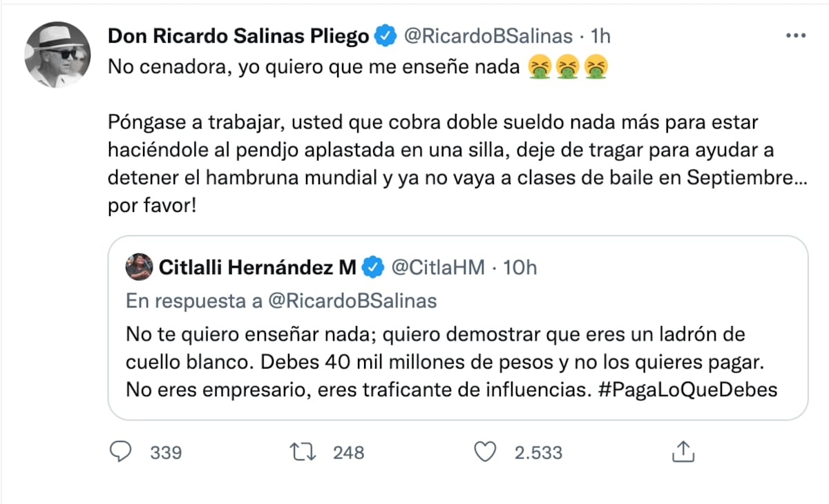Screen dimensions: 829x504
Task: View the 339 replies count
Action: point(166,452)
